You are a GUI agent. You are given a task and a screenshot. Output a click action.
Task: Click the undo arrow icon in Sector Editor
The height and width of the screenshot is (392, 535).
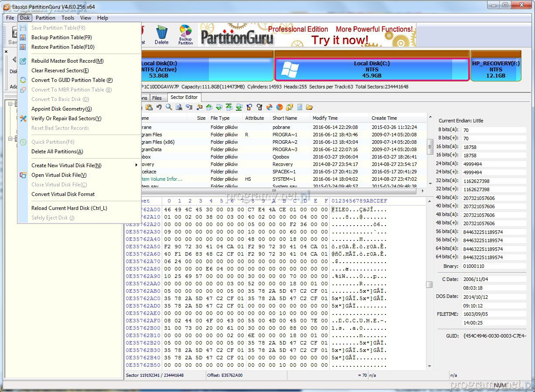159,107
